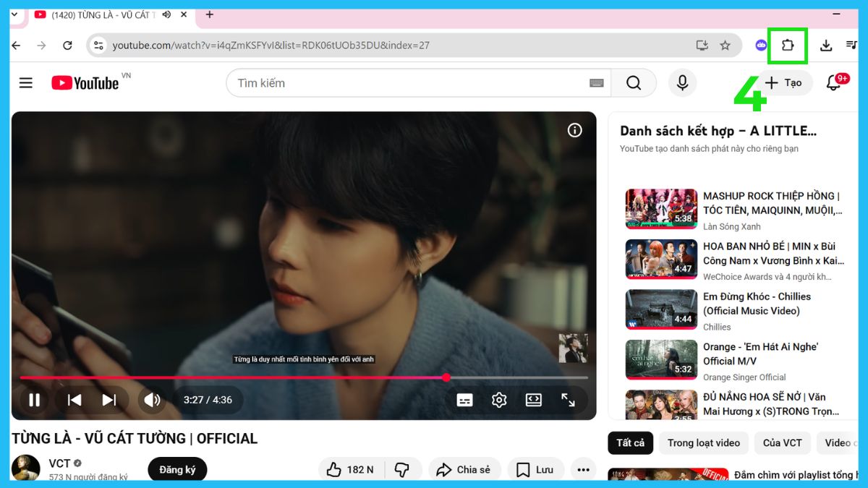
Task: Pause the playing video
Action: [x=34, y=400]
